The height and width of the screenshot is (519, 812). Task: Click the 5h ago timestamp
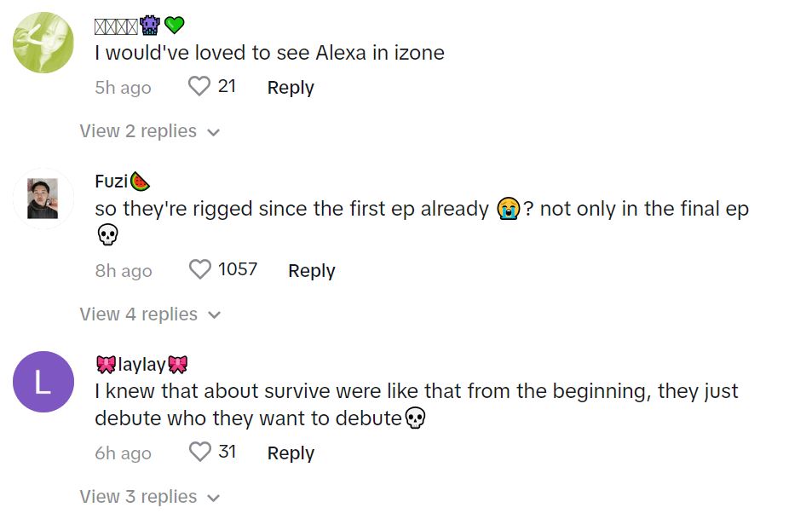click(x=123, y=87)
